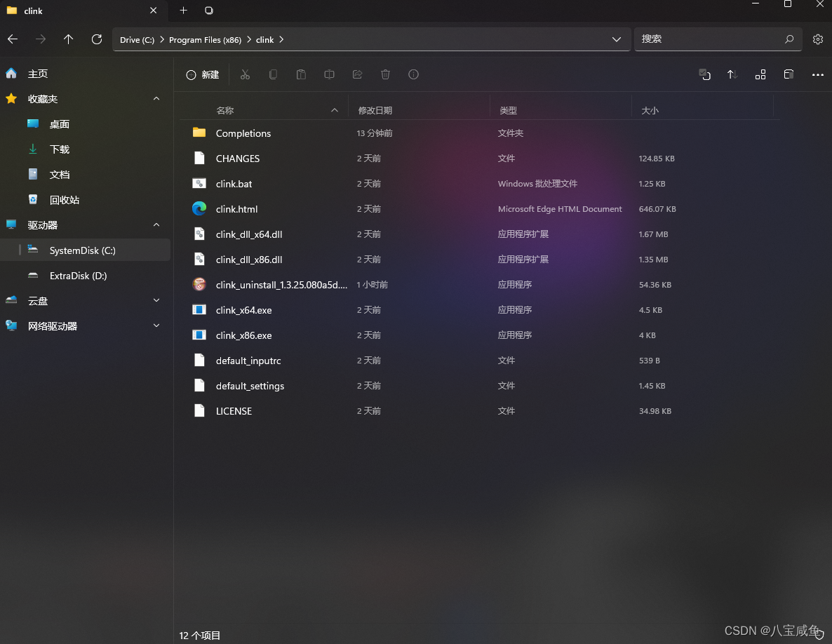Click the Paste icon
This screenshot has height=644, width=832.
pos(301,74)
